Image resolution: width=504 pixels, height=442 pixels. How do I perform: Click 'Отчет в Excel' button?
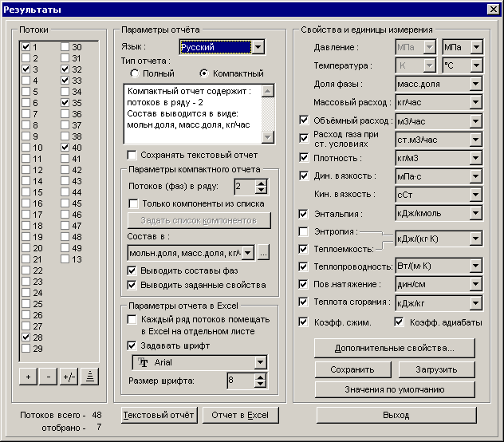[240, 416]
